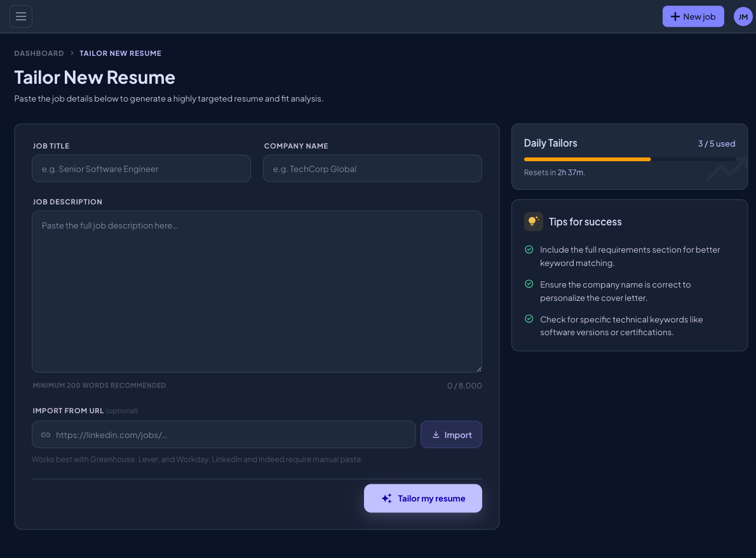
Task: Click Tailor my resume button
Action: 423,498
